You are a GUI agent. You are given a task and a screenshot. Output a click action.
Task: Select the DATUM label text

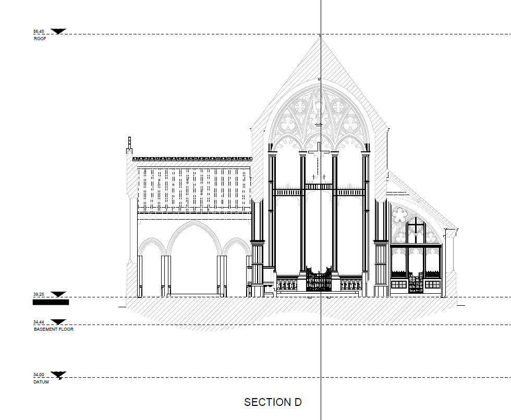[x=41, y=382]
